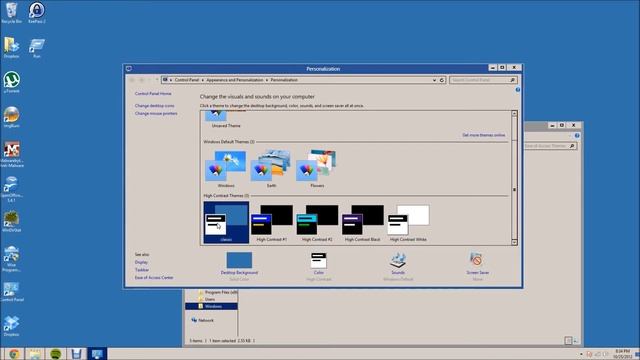Open the Wise Program desktop shortcut
This screenshot has height=360, width=640.
tap(11, 258)
